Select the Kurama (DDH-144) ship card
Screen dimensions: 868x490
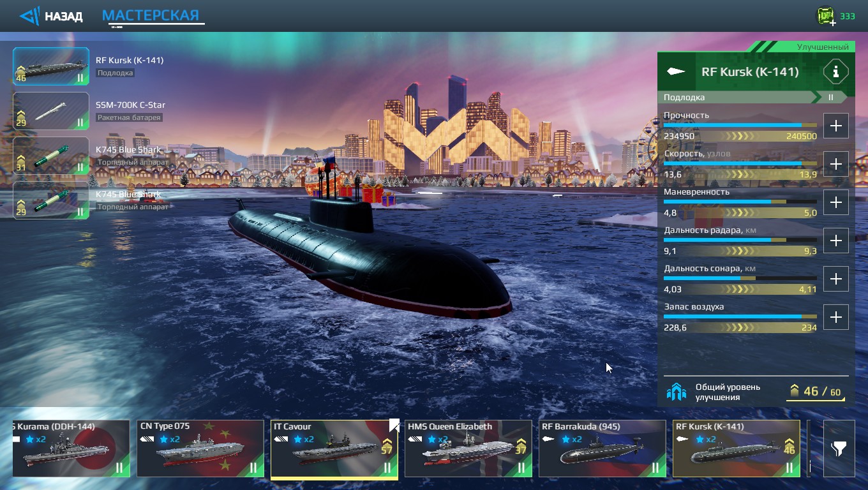coord(71,449)
